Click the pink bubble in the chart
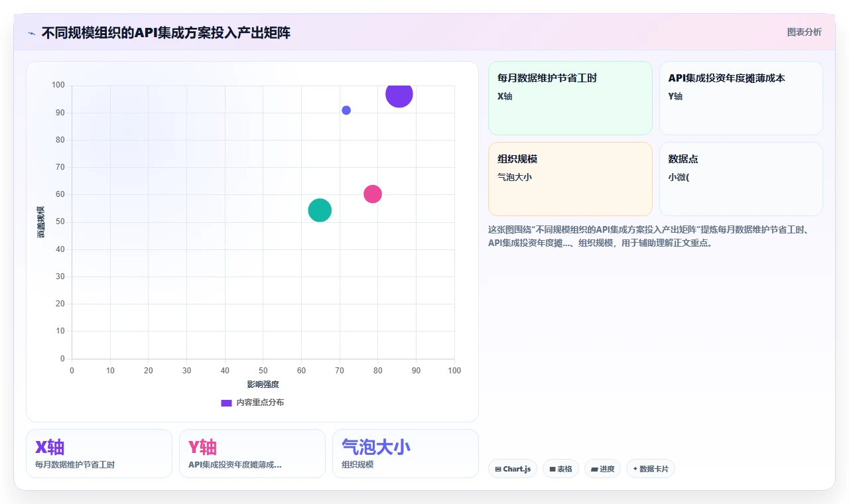The height and width of the screenshot is (504, 849). 373,194
